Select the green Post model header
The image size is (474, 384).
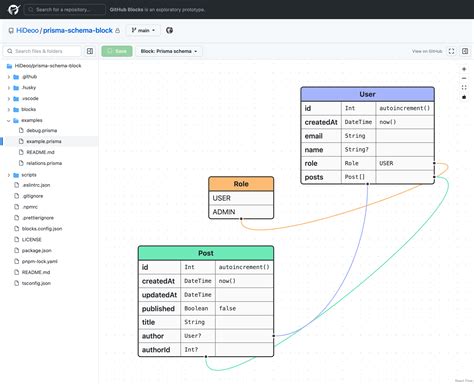click(x=206, y=253)
